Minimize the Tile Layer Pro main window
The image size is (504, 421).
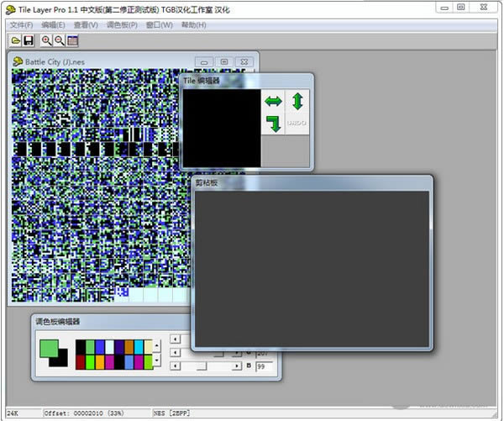point(444,8)
